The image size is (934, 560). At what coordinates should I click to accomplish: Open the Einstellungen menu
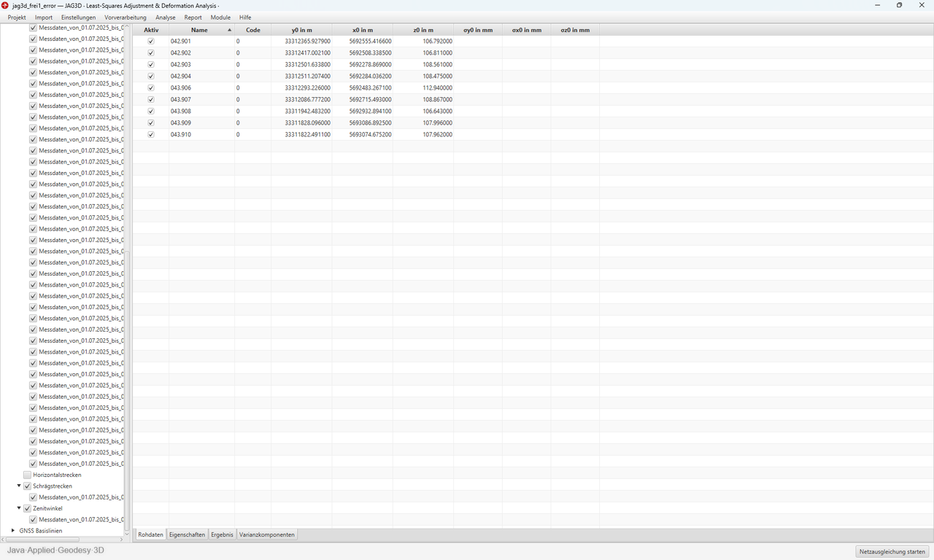[x=78, y=17]
